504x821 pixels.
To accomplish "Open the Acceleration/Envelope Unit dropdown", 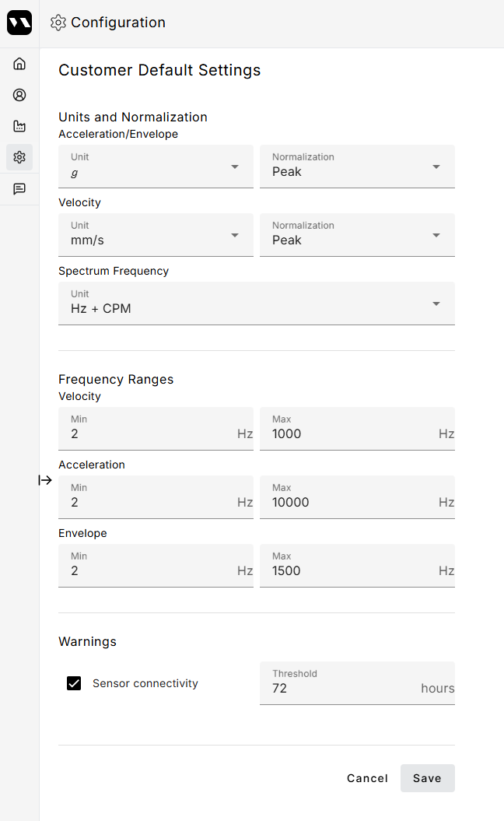I will [156, 167].
